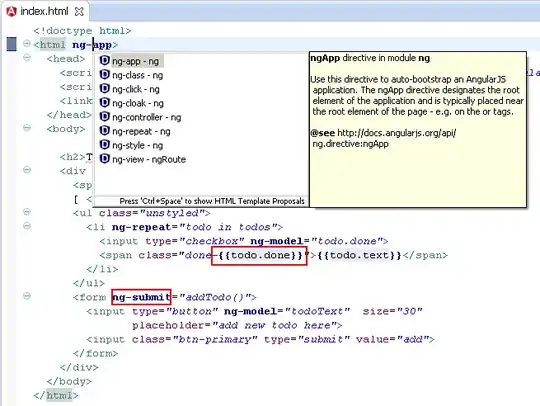This screenshot has height=406, width=540.
Task: Collapse the li ng-repeat fold marker
Action: click(27, 226)
